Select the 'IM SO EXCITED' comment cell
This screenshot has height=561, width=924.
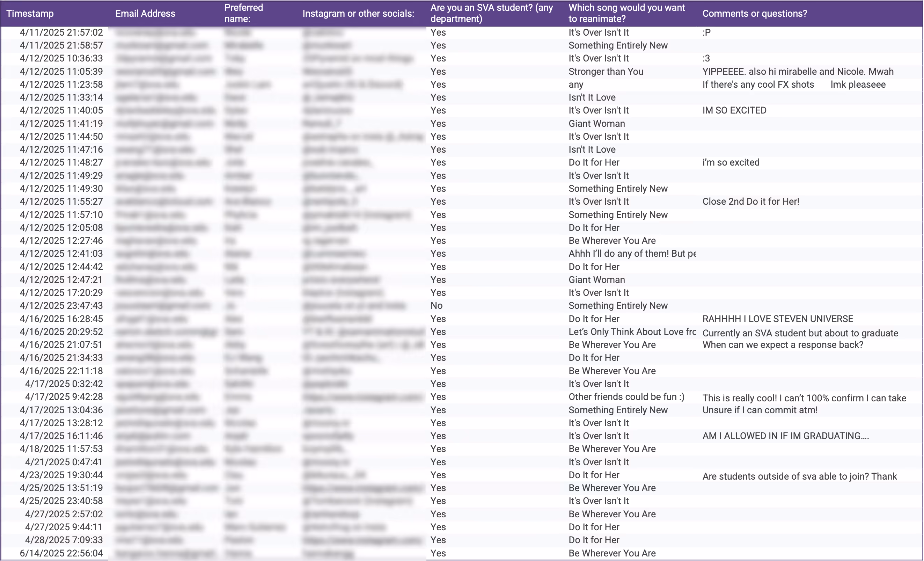[734, 111]
